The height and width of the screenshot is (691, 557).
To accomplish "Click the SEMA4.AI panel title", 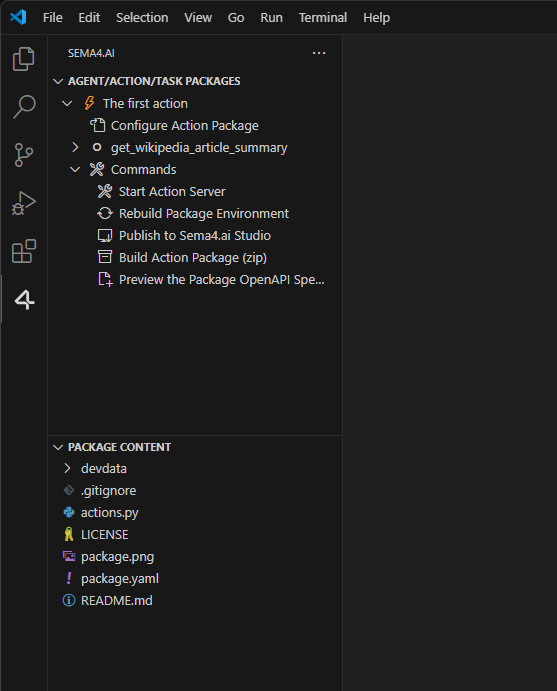I will 91,53.
